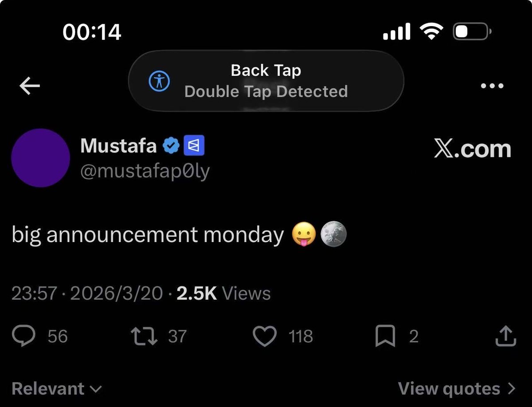Like the post with the heart icon
Screen dimensions: 532x407
click(x=264, y=337)
